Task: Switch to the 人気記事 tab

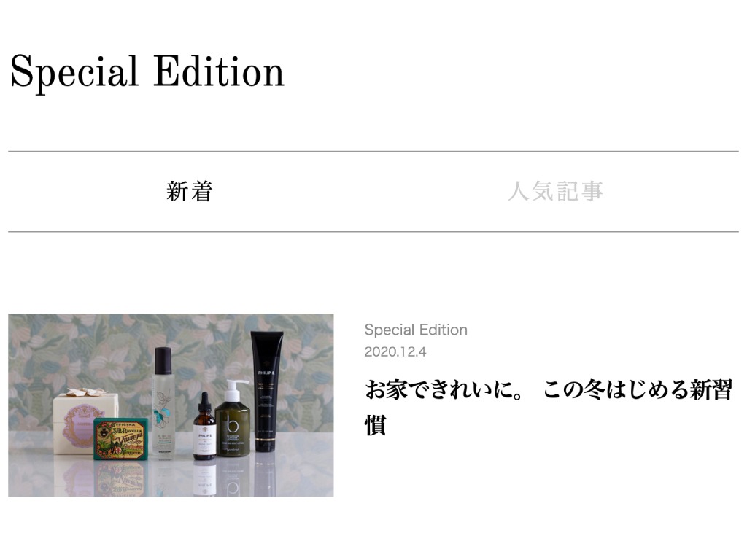Action: 555,192
